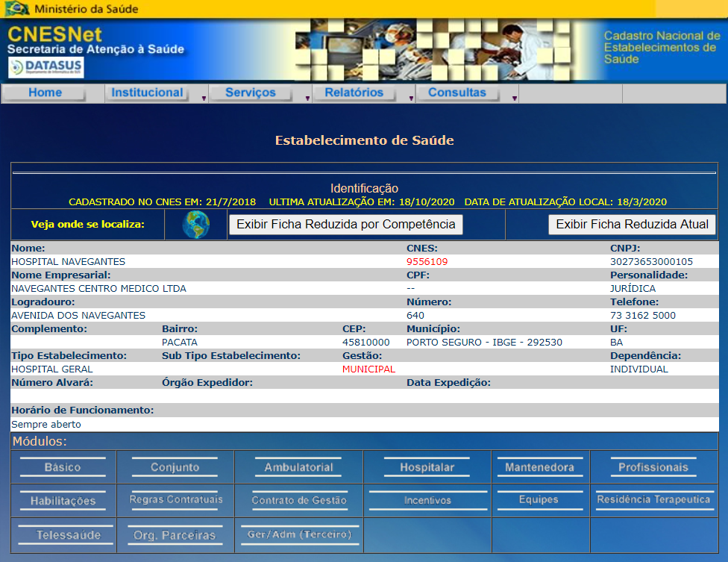Expand the Institucional menu arrow

[x=204, y=98]
